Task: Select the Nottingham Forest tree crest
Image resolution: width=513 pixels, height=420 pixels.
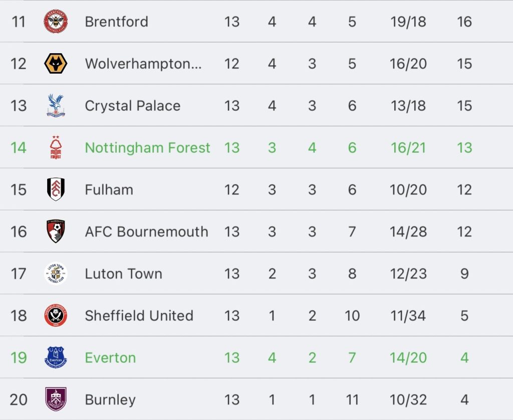Action: tap(56, 147)
